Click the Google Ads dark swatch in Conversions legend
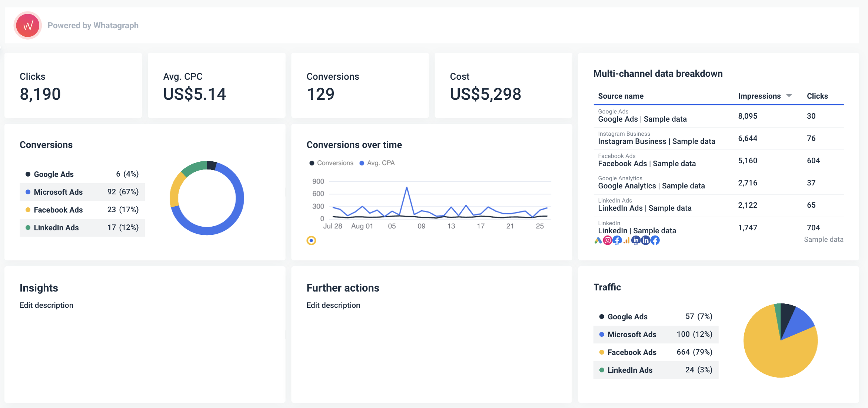This screenshot has height=408, width=868. [x=28, y=174]
